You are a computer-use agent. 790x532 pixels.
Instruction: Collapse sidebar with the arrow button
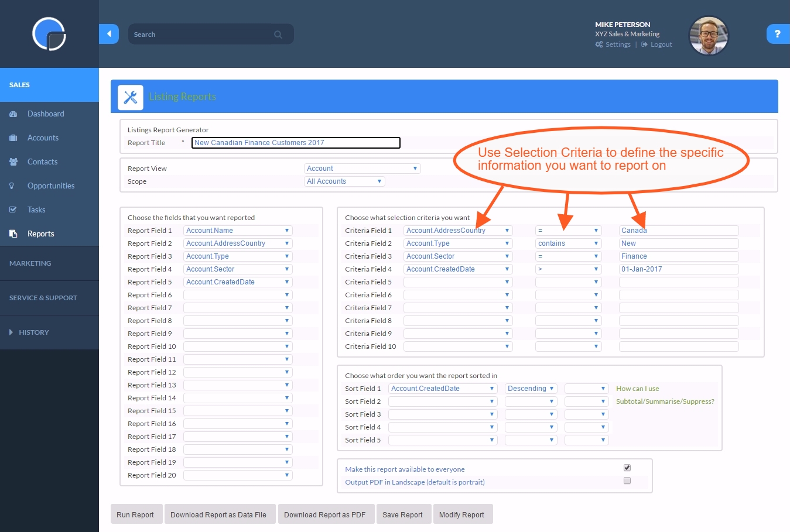[109, 34]
